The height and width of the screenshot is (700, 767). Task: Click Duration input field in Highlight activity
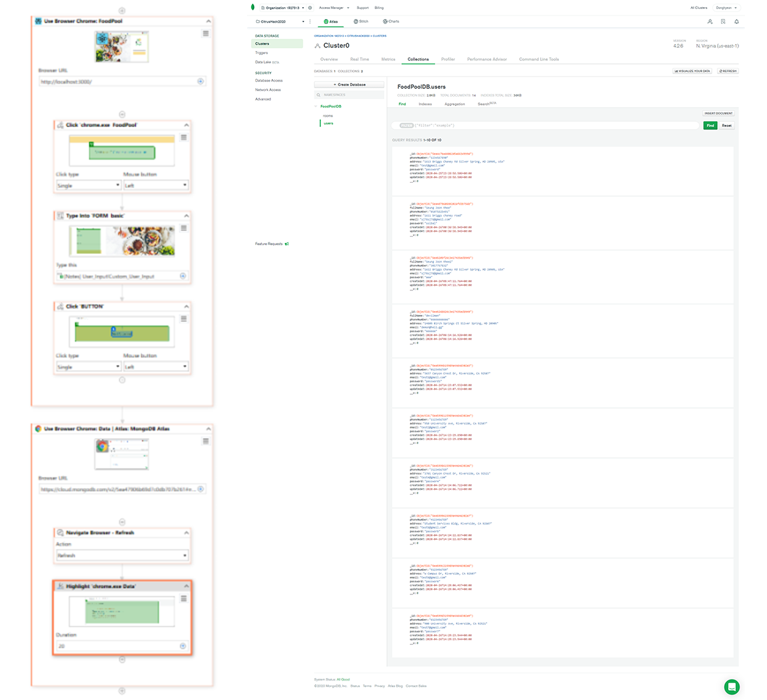(123, 646)
